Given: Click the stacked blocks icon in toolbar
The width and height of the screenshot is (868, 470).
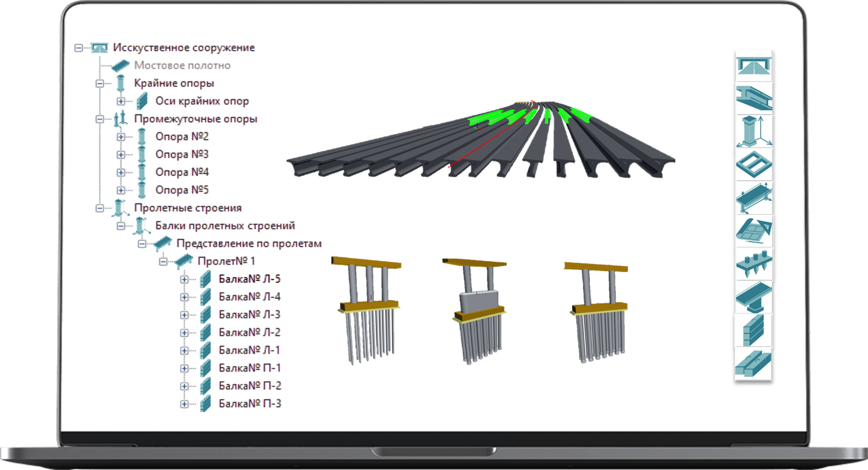Looking at the screenshot, I should point(753,330).
